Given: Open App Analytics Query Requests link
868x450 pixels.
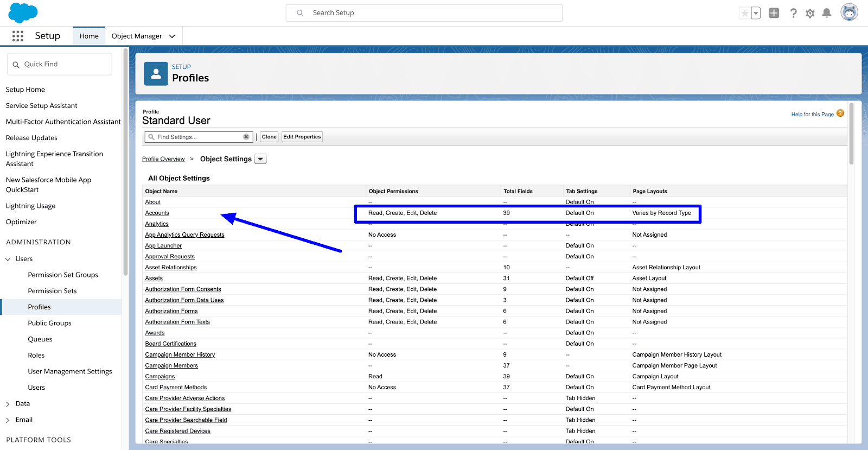Looking at the screenshot, I should 184,234.
